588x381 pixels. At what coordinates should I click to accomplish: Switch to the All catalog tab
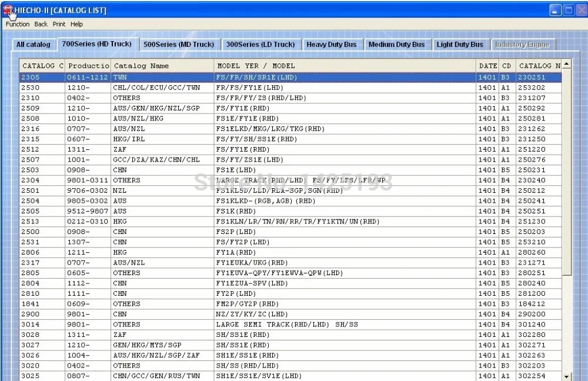pyautogui.click(x=33, y=44)
